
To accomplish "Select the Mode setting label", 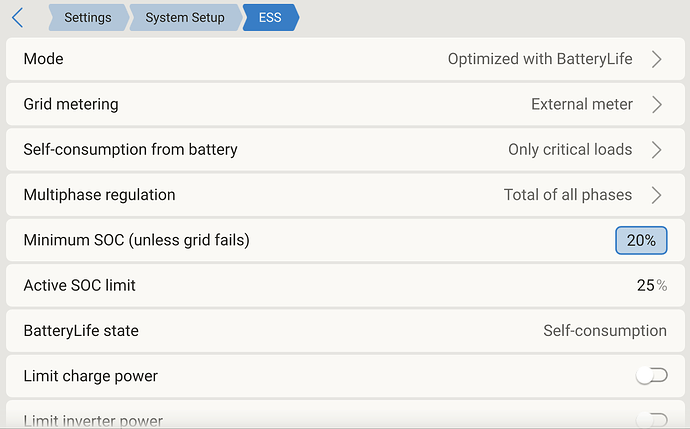I will (43, 59).
